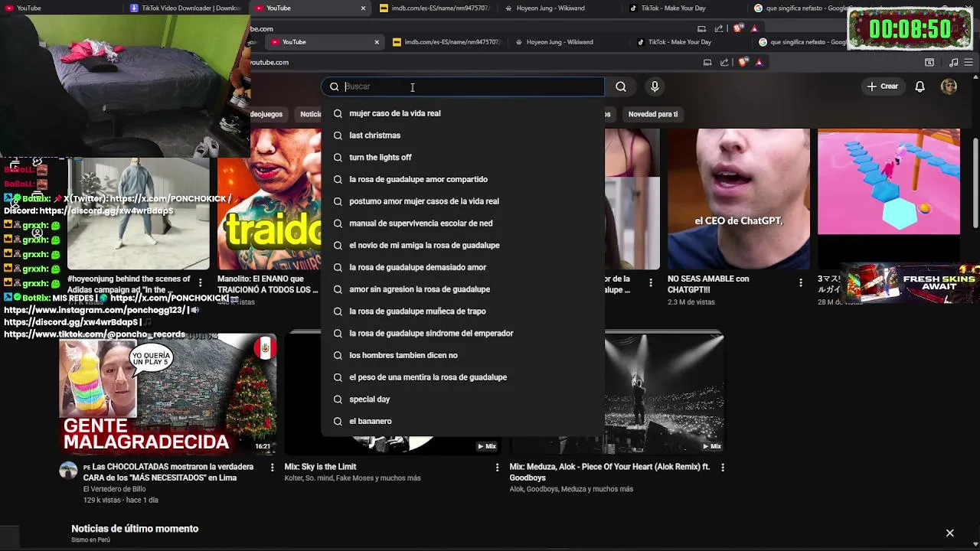The image size is (980, 551).
Task: Open options for NO SEAS AMABLE video
Action: 801,283
